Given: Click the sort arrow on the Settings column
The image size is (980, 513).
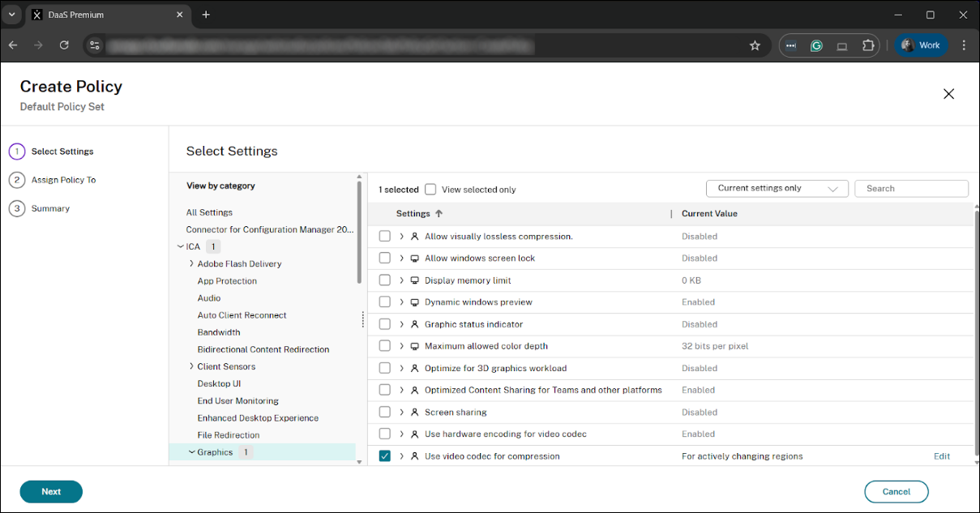Looking at the screenshot, I should [439, 213].
